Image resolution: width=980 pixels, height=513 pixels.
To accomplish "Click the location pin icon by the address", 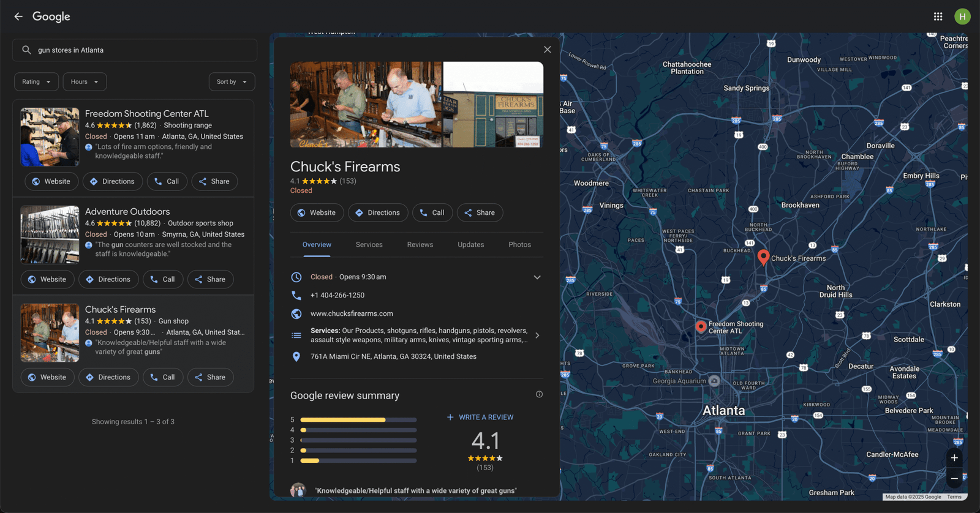I will (x=296, y=356).
